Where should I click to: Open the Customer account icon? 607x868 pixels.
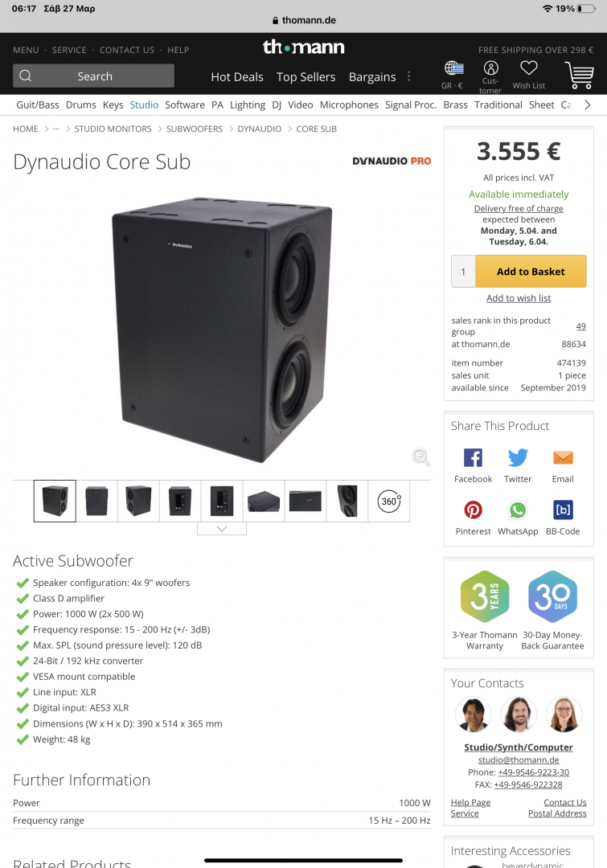(x=490, y=68)
